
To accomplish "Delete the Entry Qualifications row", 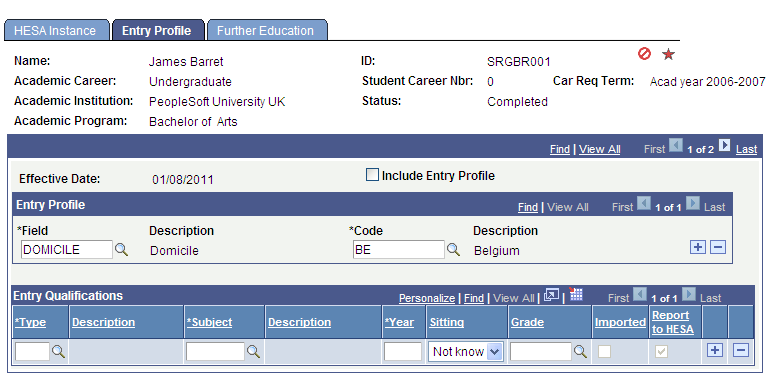I will (x=741, y=350).
